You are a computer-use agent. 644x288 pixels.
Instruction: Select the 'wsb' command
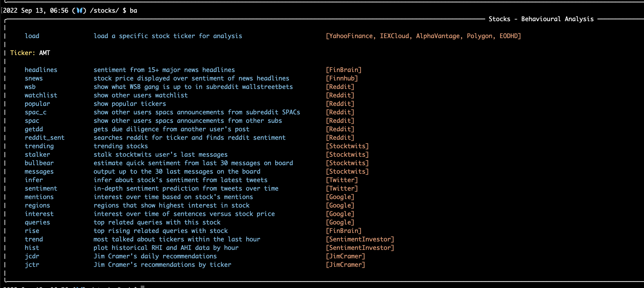(30, 87)
